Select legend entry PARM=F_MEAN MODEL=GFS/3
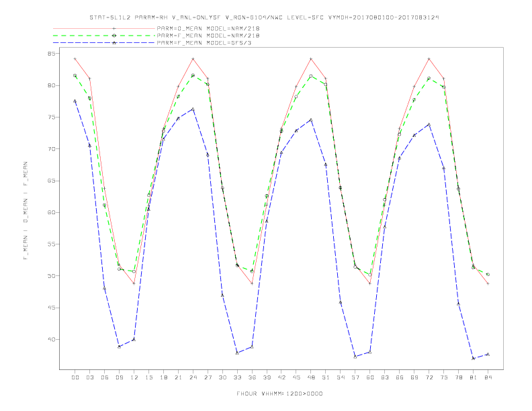Viewport: 532px width, 411px height. [x=204, y=43]
